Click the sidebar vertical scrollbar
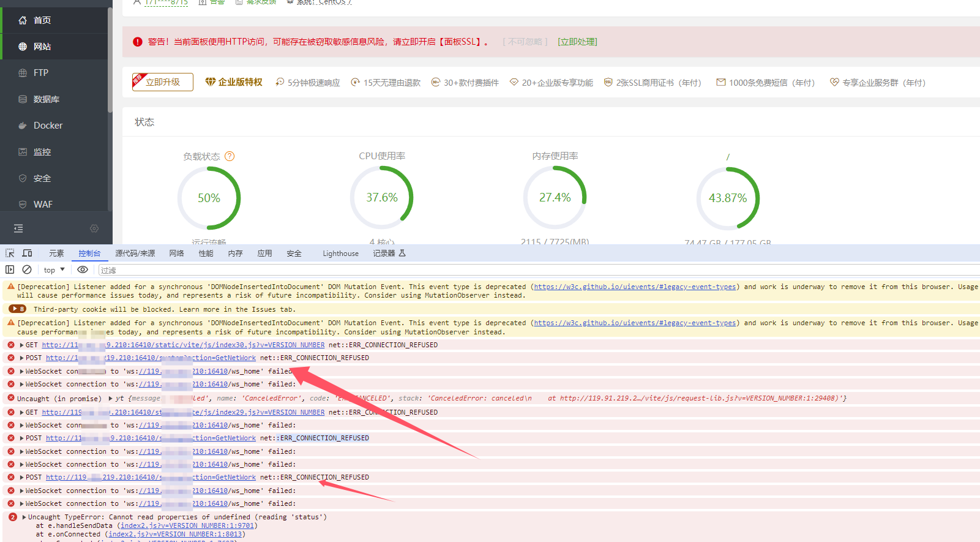980x542 pixels. coord(110,60)
